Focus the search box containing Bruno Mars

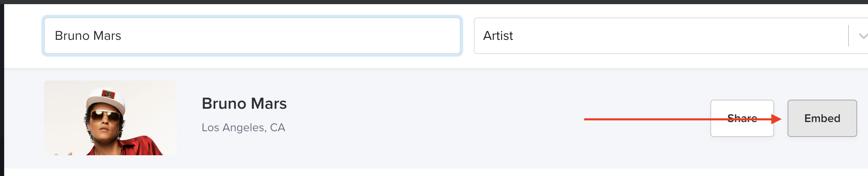point(252,36)
